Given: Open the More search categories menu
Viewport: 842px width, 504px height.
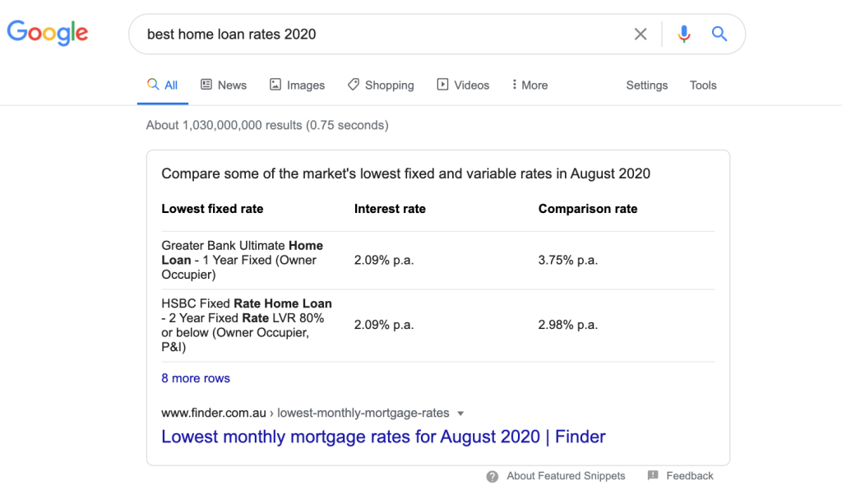Looking at the screenshot, I should pyautogui.click(x=530, y=85).
